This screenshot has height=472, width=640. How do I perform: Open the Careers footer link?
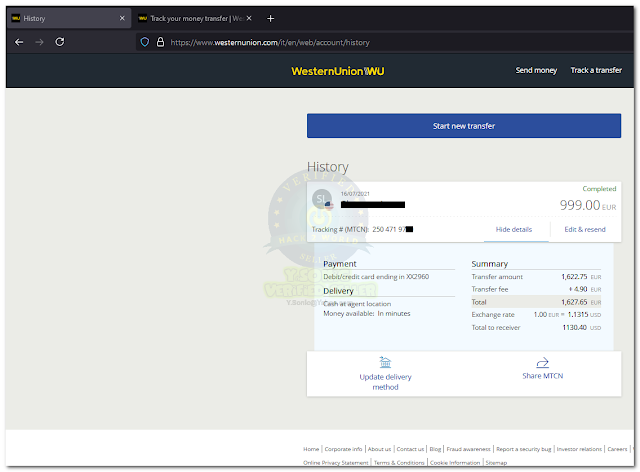(617, 449)
